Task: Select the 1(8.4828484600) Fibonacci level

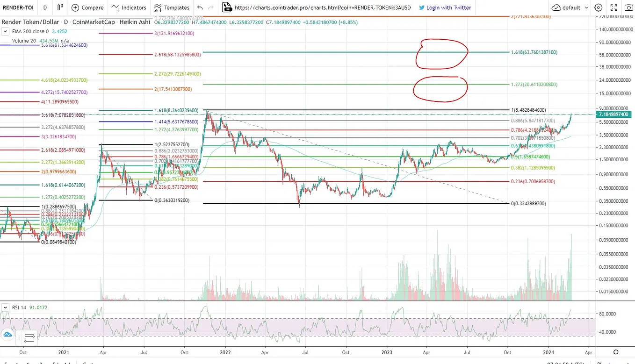Action: [528, 110]
